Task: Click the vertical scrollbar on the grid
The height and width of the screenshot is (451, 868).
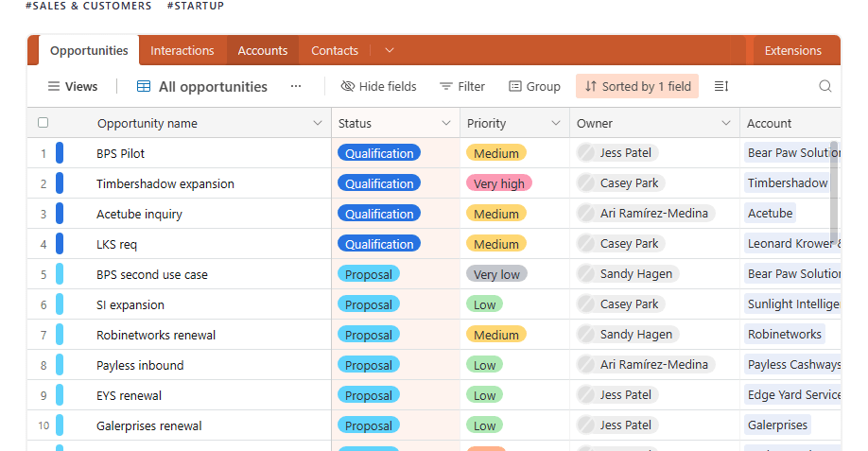Action: 834,189
